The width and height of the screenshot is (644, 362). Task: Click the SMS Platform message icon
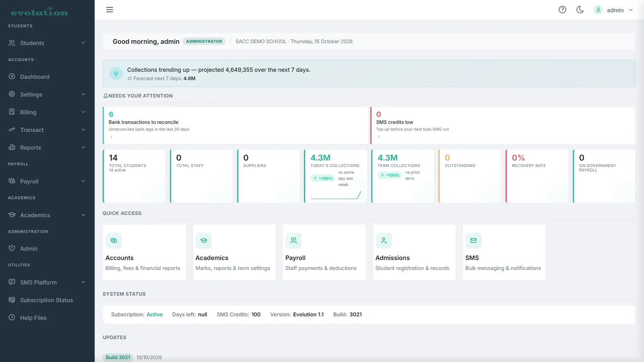(x=12, y=282)
